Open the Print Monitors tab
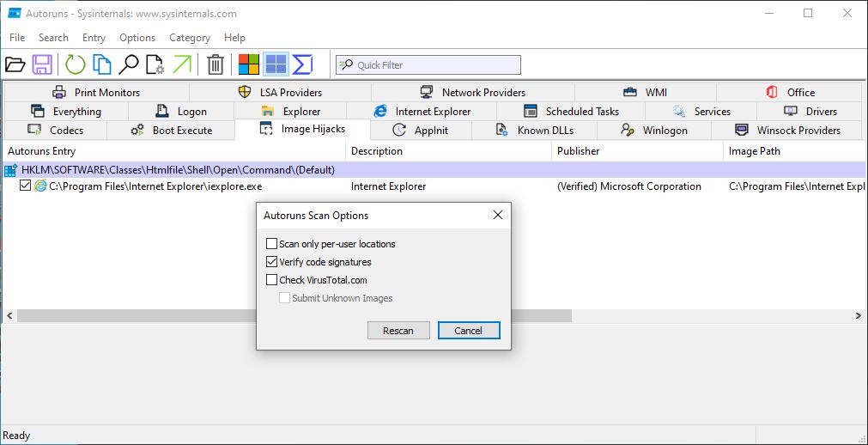Image resolution: width=868 pixels, height=445 pixels. 96,93
